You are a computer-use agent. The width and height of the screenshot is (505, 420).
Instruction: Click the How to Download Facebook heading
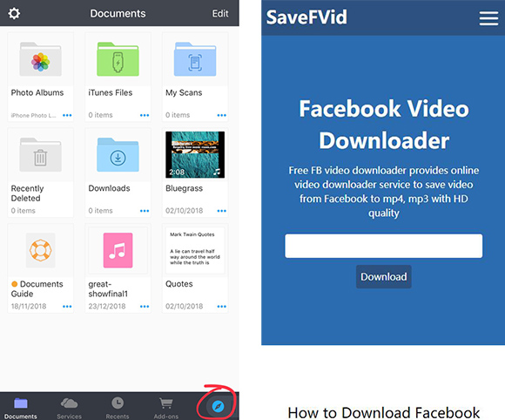pos(384,412)
